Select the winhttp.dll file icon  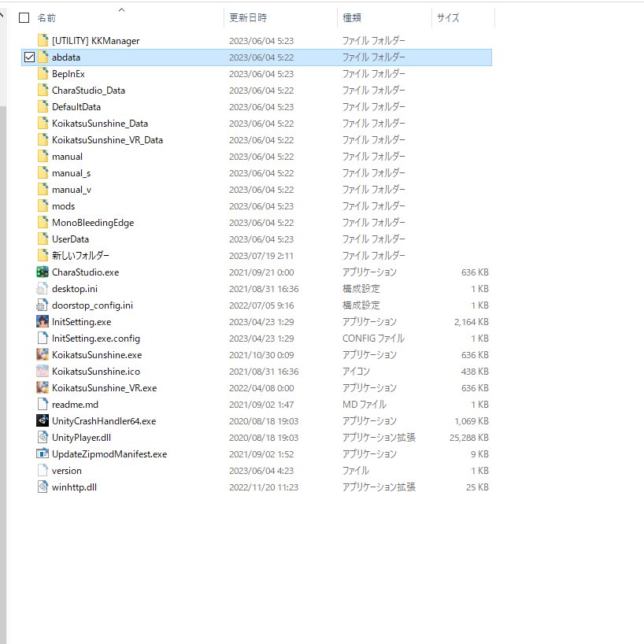pyautogui.click(x=43, y=487)
